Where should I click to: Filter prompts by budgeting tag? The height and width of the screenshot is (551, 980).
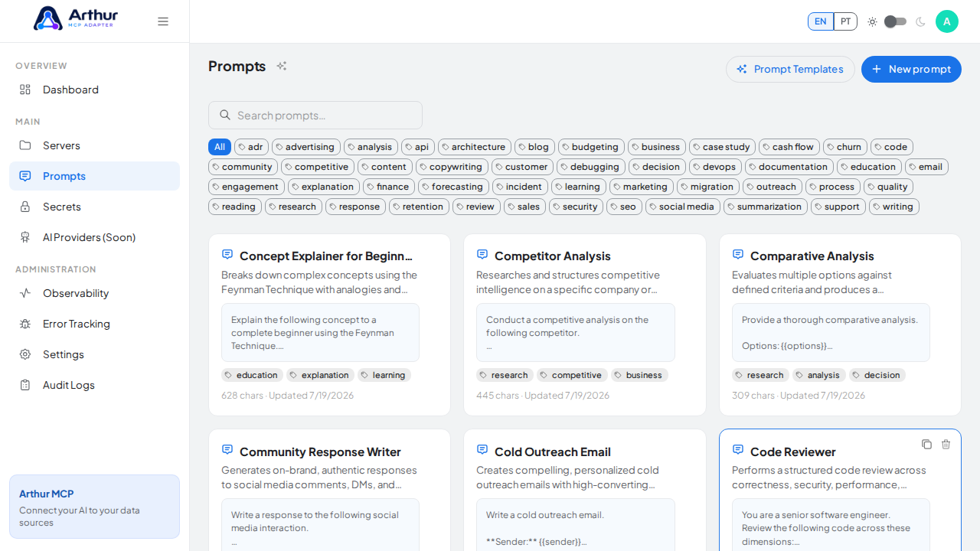pyautogui.click(x=591, y=147)
